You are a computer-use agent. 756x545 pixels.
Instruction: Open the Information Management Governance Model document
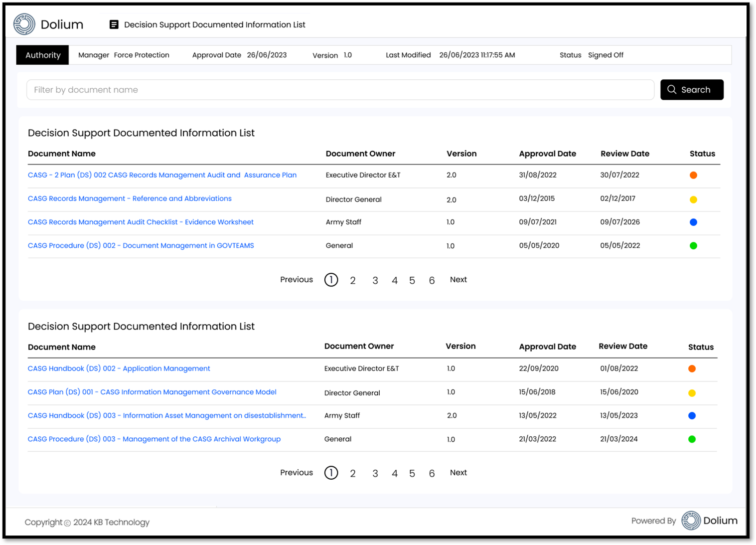point(152,392)
